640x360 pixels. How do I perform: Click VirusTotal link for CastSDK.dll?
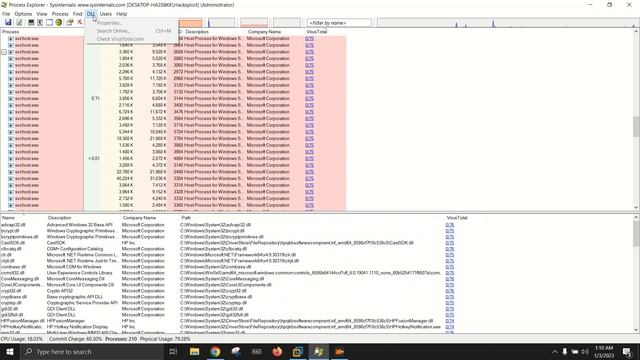click(x=449, y=243)
